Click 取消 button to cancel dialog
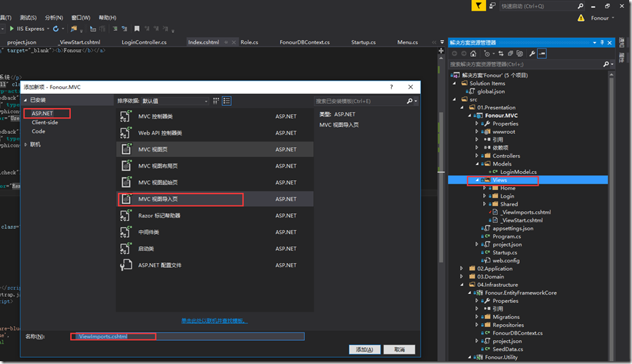Viewport: 632px width, 364px height. [399, 349]
